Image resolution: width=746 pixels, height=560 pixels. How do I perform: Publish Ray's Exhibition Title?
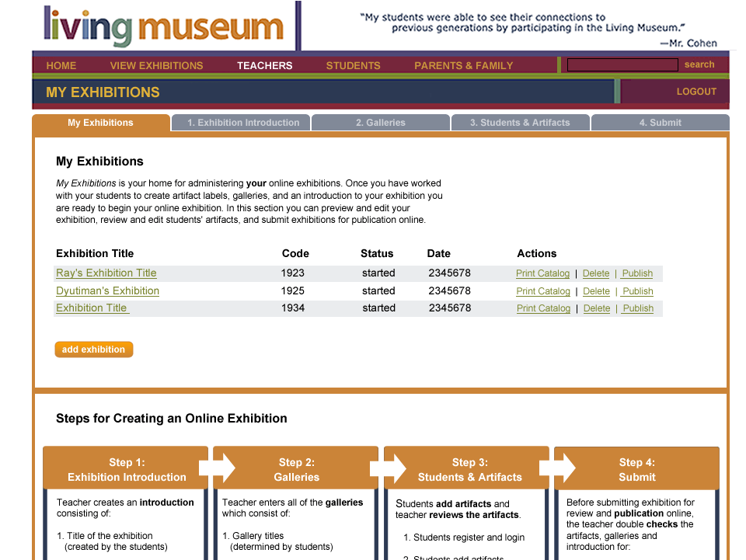point(637,273)
